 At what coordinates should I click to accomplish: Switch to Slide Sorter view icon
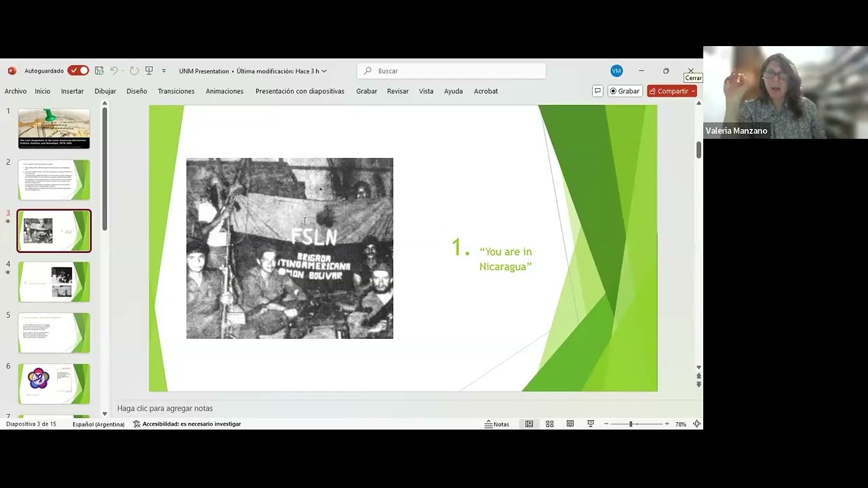pos(550,424)
